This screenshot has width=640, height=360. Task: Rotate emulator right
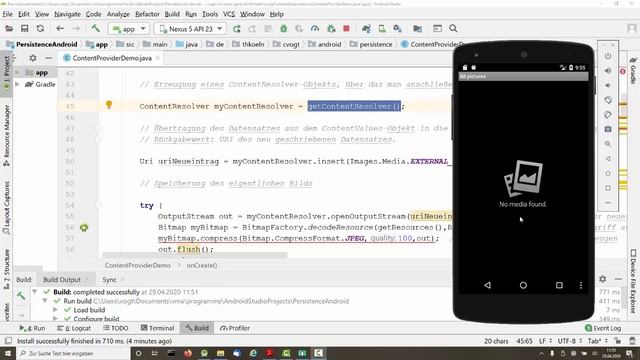pos(608,115)
